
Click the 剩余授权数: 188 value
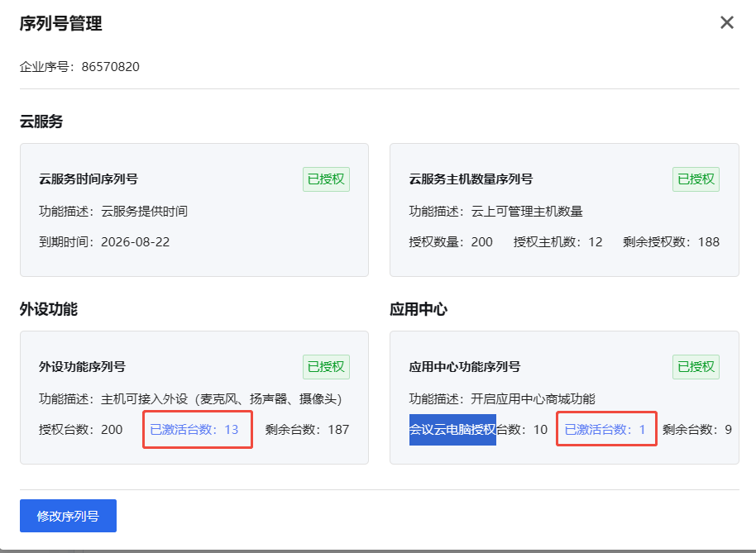(671, 242)
